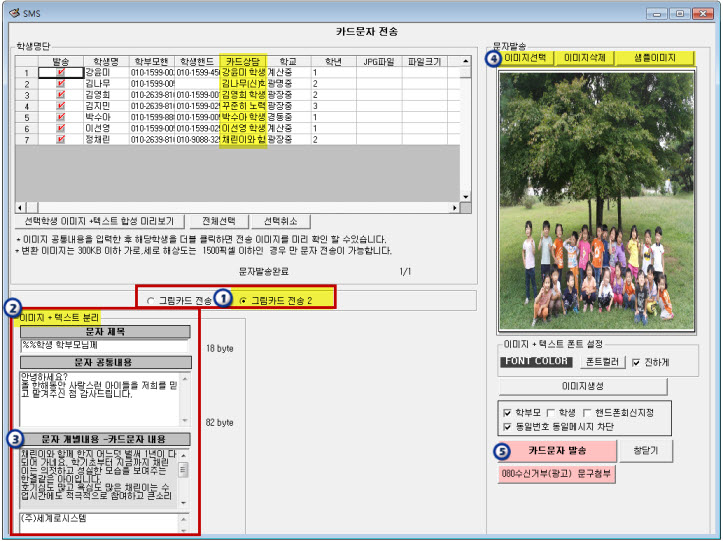The width and height of the screenshot is (723, 541).
Task: Toggle the 진하게 bold checkbox
Action: click(636, 363)
